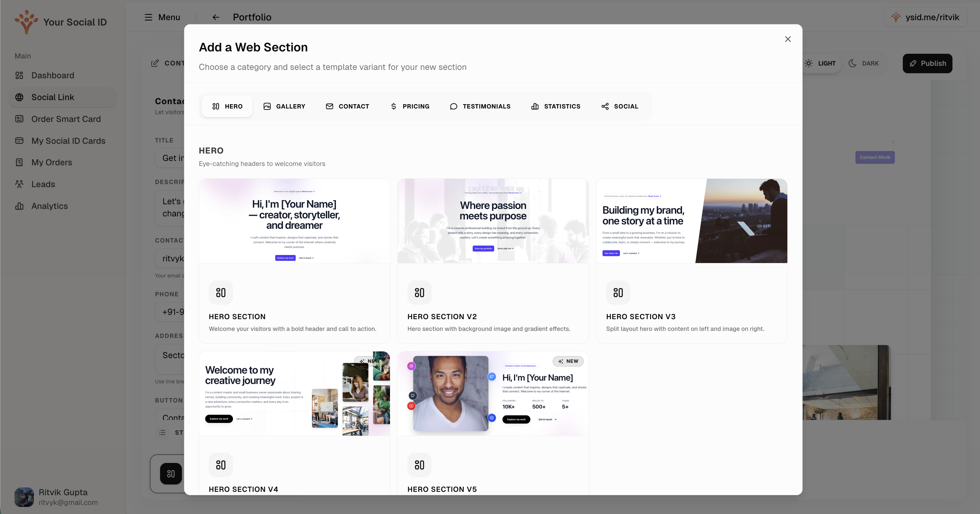Switch back to Light theme
Screen dimensions: 980x514
click(821, 63)
